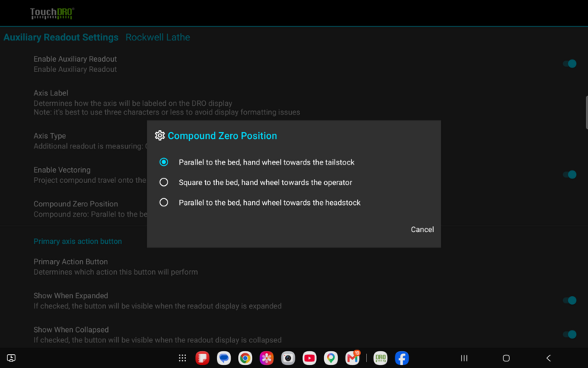Tap the Android back navigation button

[548, 358]
